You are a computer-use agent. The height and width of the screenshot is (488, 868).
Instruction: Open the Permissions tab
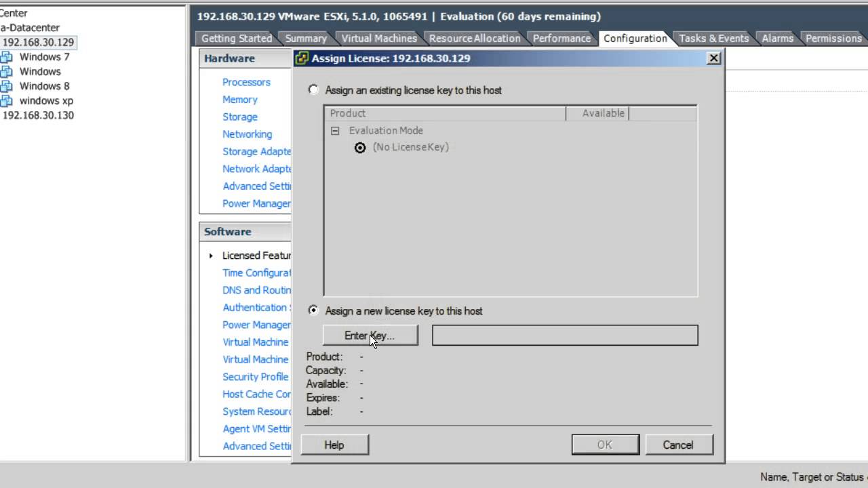tap(833, 39)
